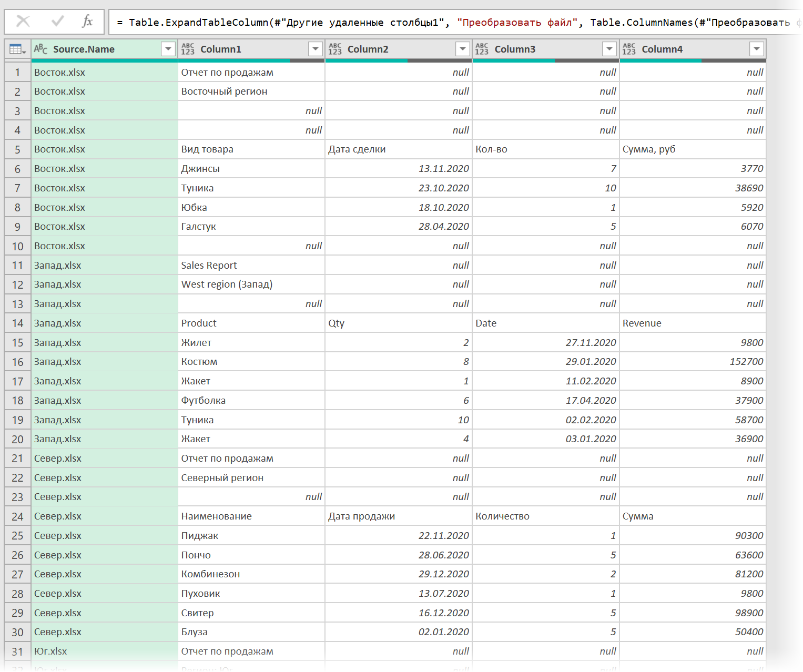Click 'Запад.xlsx' in row 11
This screenshot has height=672, width=803.
(x=105, y=266)
